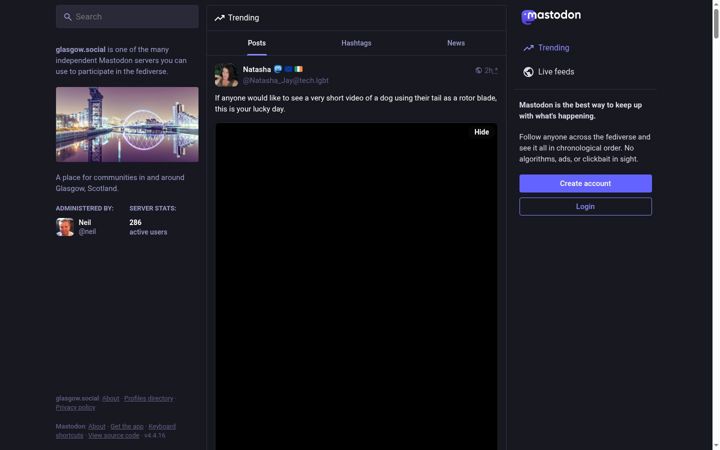The height and width of the screenshot is (450, 720).
Task: Focus the Search input field
Action: pos(127,17)
